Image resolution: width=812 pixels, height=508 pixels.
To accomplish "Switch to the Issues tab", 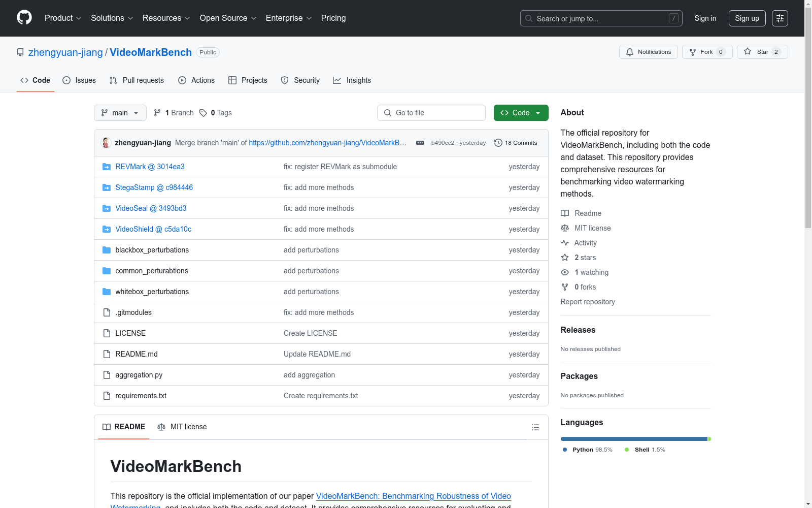I will pyautogui.click(x=79, y=80).
